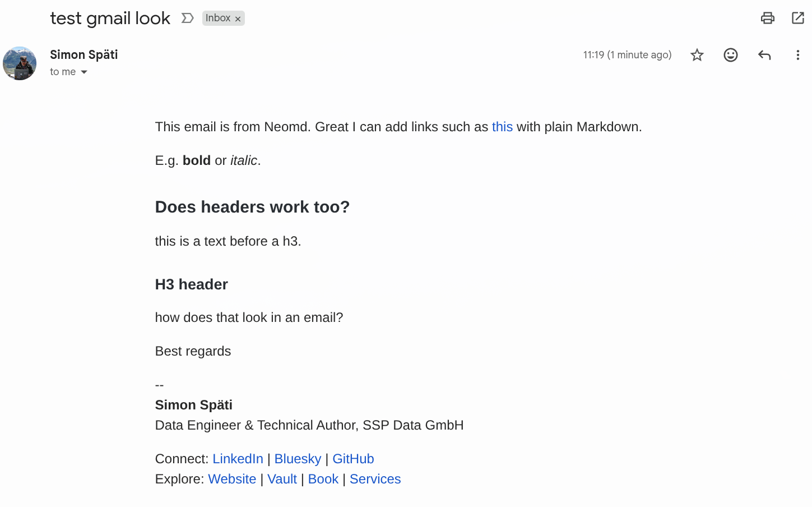812x507 pixels.
Task: Go to the Website link
Action: point(232,479)
